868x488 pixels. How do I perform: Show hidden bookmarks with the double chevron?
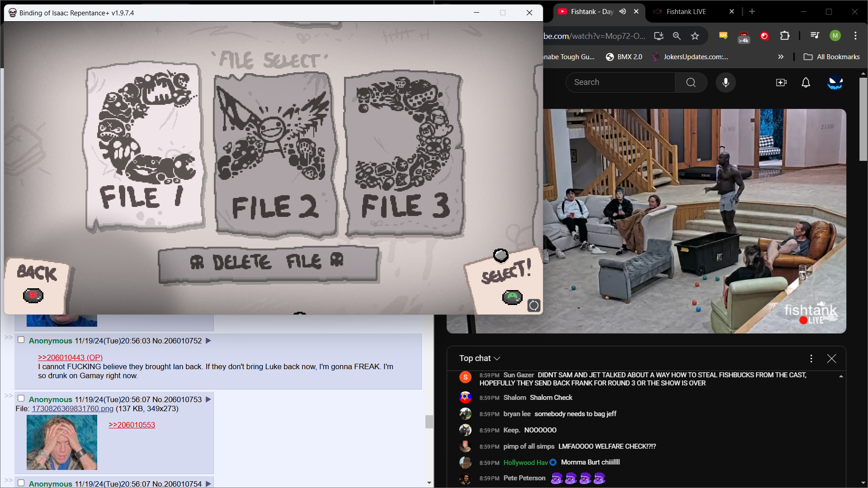coord(780,57)
